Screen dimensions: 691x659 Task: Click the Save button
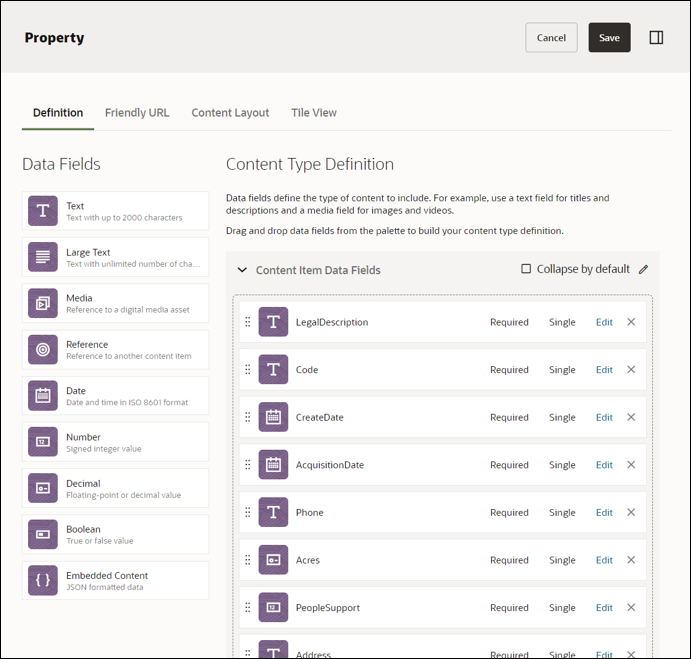point(609,37)
